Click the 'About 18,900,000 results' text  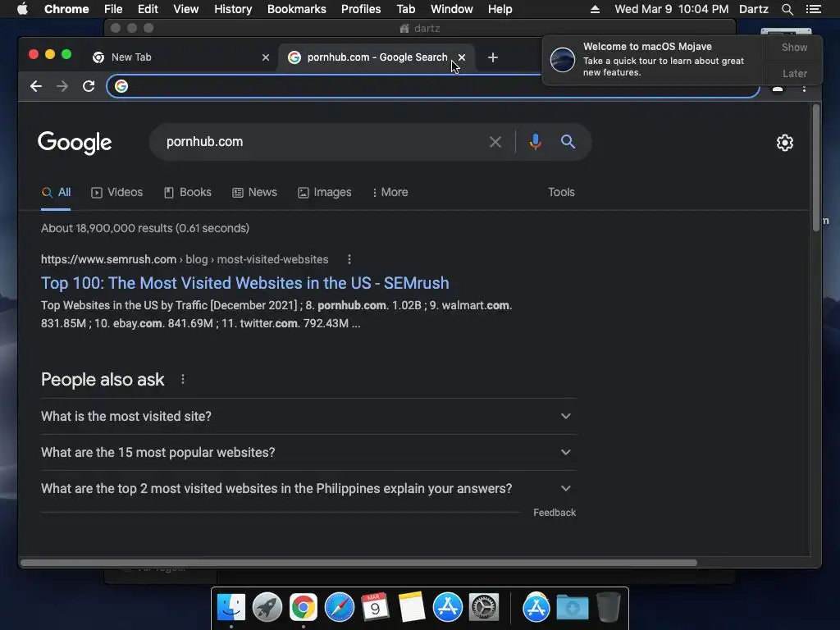click(145, 228)
